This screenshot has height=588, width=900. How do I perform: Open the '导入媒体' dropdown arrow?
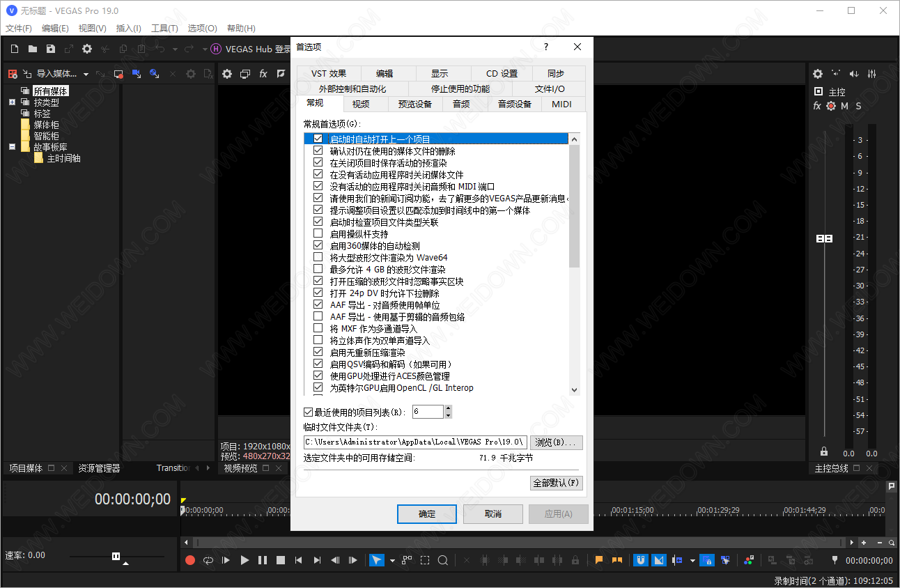pyautogui.click(x=86, y=75)
